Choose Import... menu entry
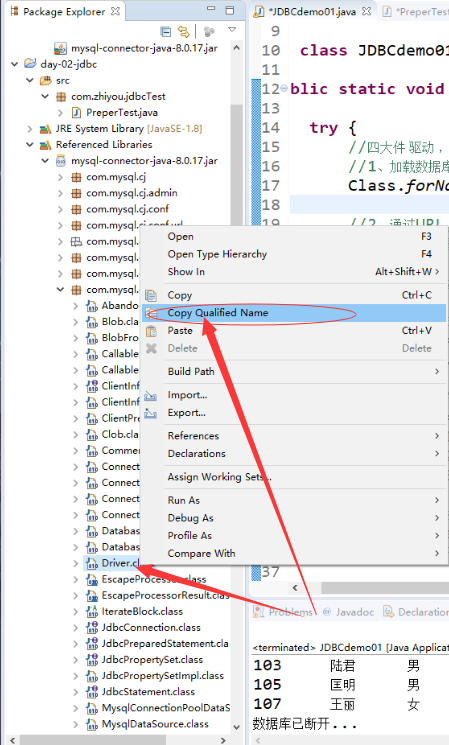 295,395
